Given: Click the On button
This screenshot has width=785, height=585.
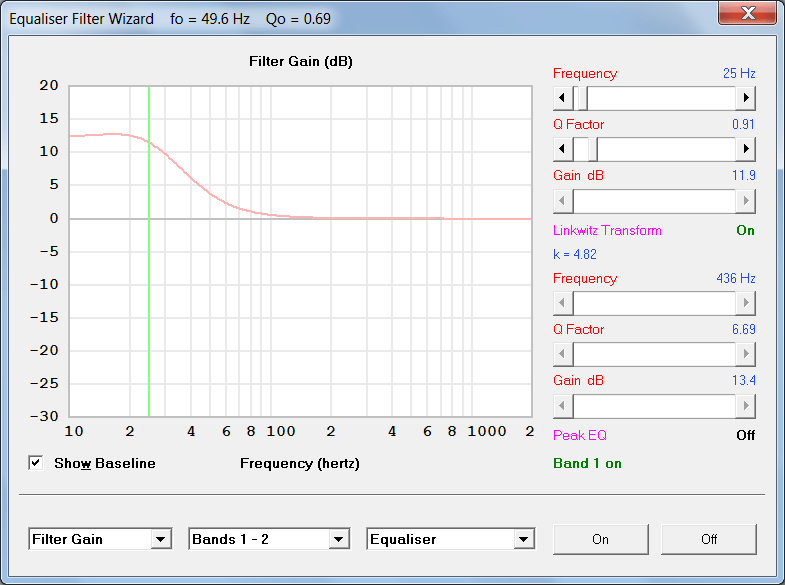Looking at the screenshot, I should (600, 539).
